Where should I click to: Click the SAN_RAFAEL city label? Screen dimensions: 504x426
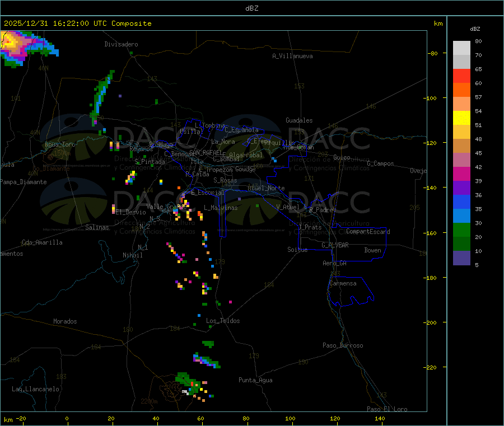pyautogui.click(x=206, y=152)
